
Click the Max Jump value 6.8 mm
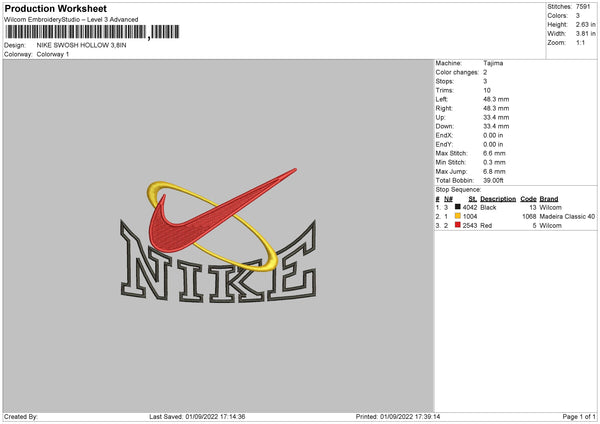(x=494, y=172)
